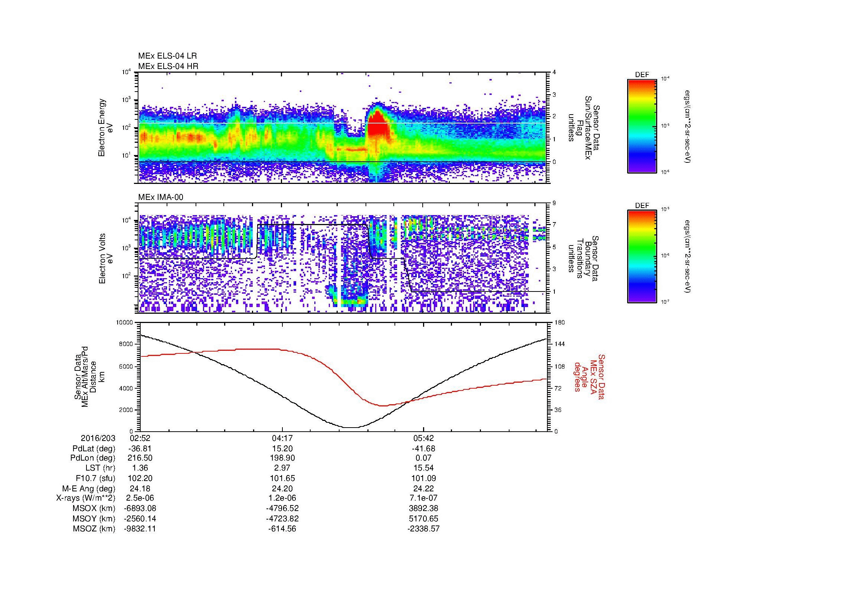This screenshot has height=613, width=868.
Task: Click the MSOX value -4796.52
Action: pyautogui.click(x=282, y=508)
